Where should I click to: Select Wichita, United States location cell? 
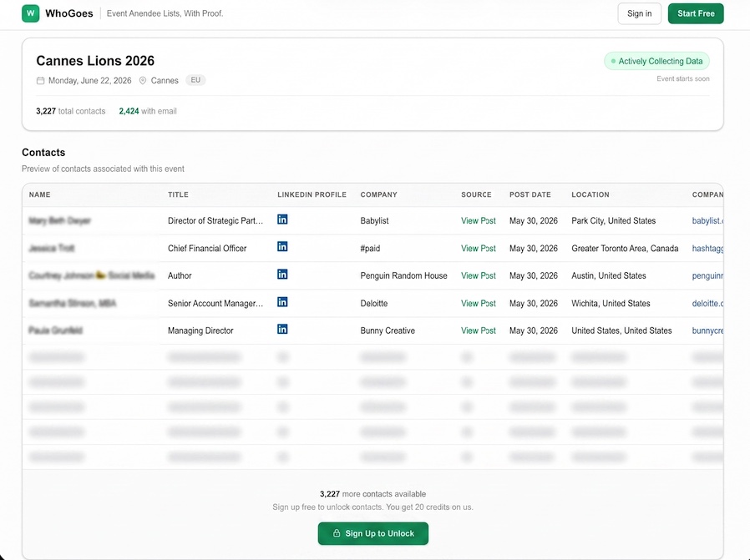[x=611, y=304]
